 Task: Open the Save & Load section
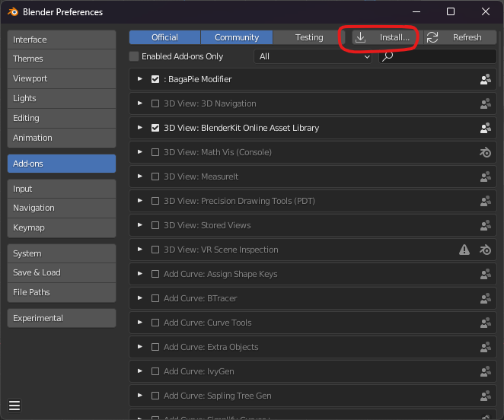tap(62, 273)
